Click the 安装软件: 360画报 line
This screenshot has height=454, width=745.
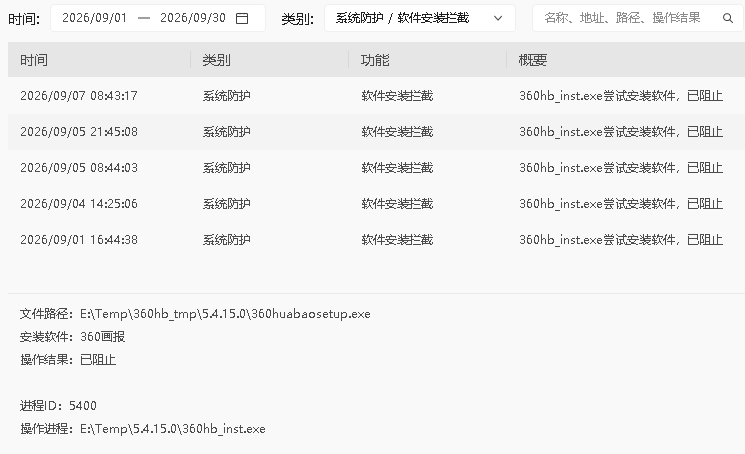(x=72, y=337)
